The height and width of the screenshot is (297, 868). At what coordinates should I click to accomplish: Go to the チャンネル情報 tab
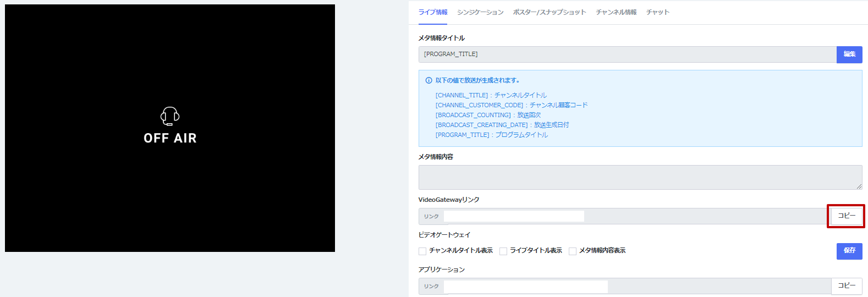click(x=616, y=12)
